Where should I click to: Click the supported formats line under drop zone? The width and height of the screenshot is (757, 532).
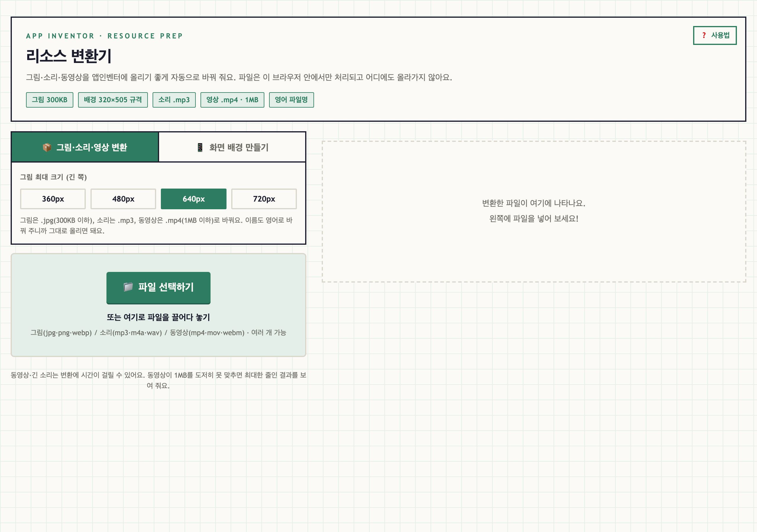click(158, 332)
